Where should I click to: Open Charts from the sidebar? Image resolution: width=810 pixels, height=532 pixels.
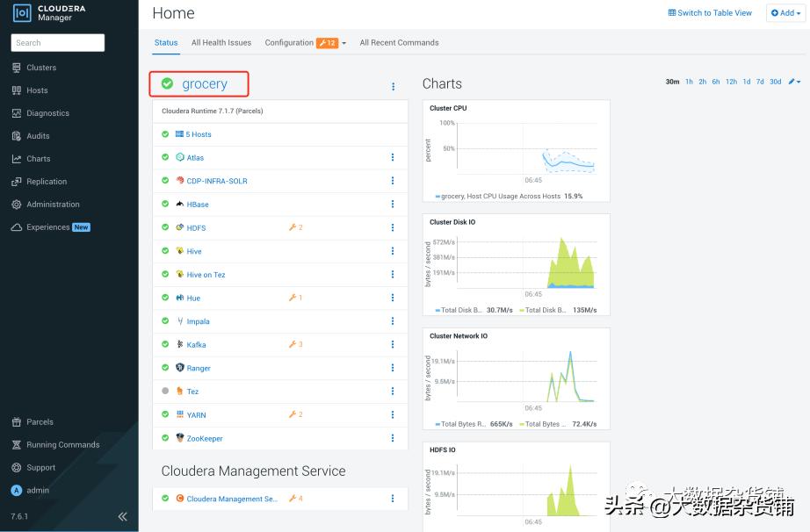click(x=39, y=158)
